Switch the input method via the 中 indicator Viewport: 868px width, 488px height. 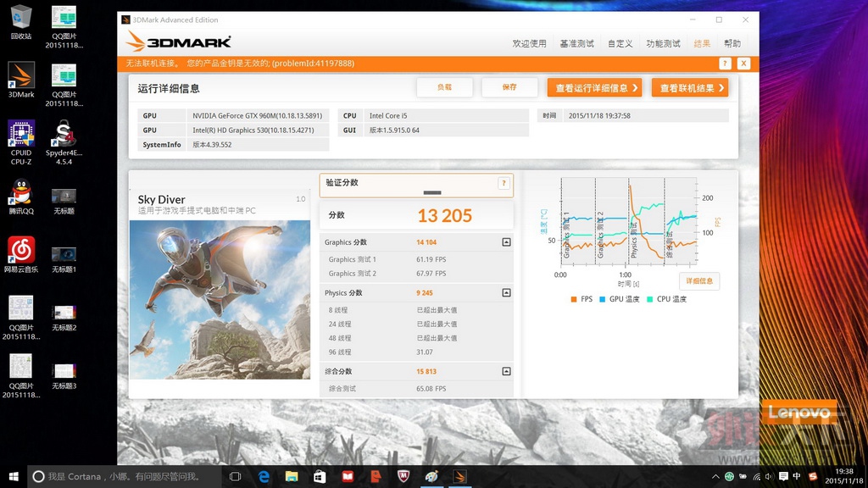pyautogui.click(x=797, y=476)
